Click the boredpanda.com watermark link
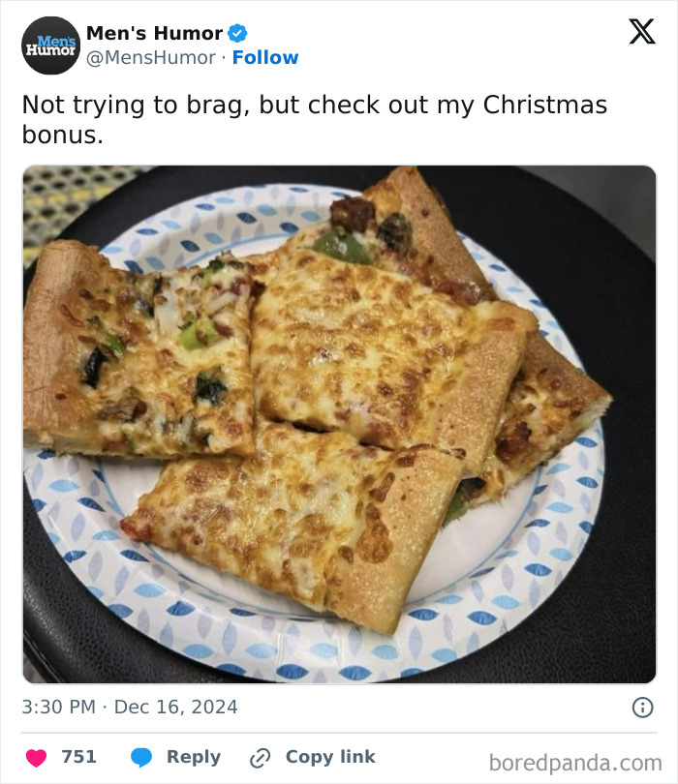This screenshot has height=784, width=678. tap(578, 759)
